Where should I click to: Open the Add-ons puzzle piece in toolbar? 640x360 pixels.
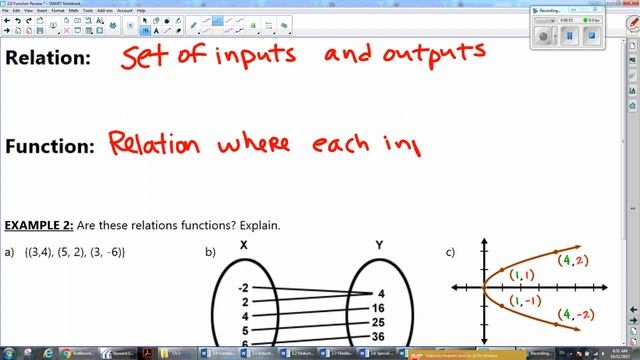click(x=113, y=26)
